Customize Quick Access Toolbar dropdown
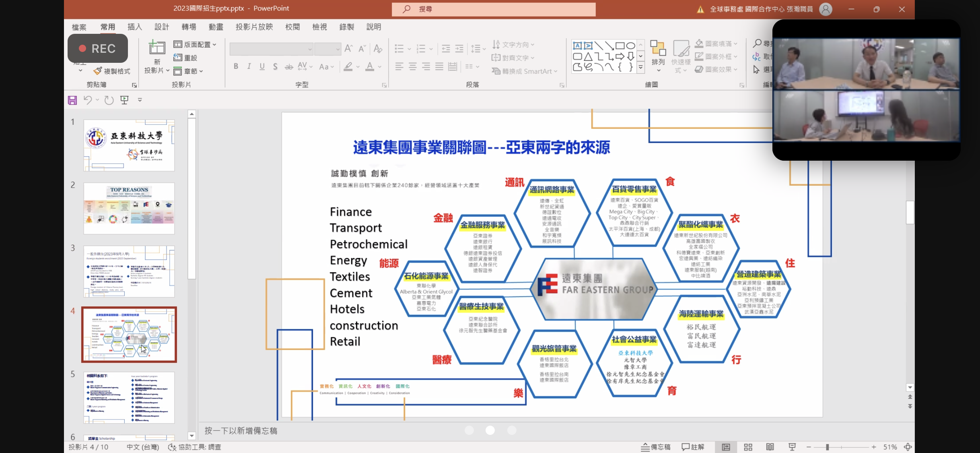 point(140,100)
